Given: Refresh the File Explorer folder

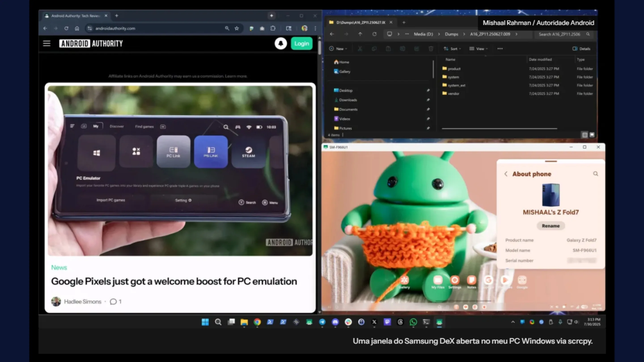Looking at the screenshot, I should pyautogui.click(x=374, y=34).
